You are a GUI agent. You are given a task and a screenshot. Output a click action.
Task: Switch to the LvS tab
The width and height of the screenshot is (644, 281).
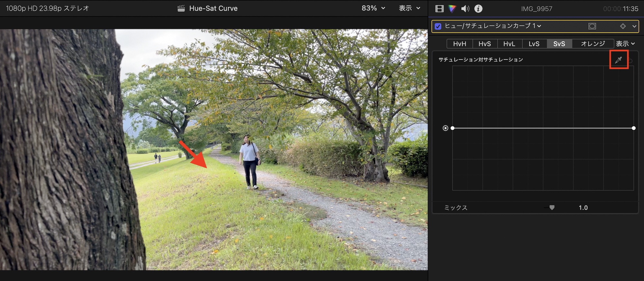[534, 44]
